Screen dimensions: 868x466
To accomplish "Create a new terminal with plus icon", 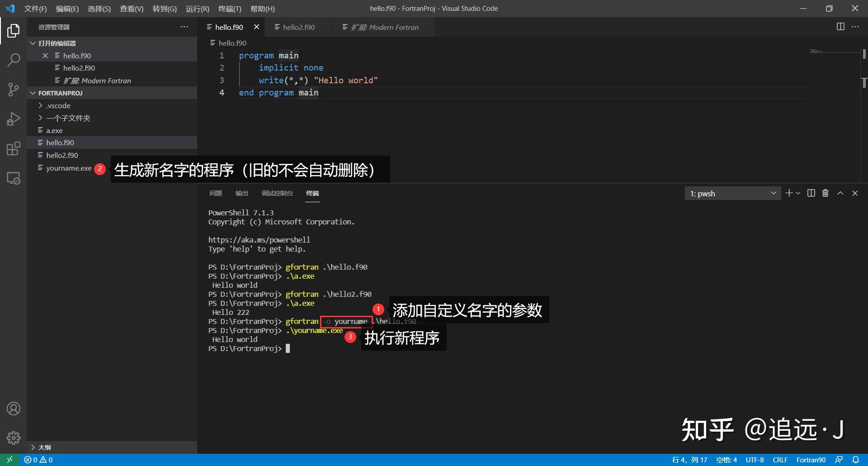I will tap(788, 193).
